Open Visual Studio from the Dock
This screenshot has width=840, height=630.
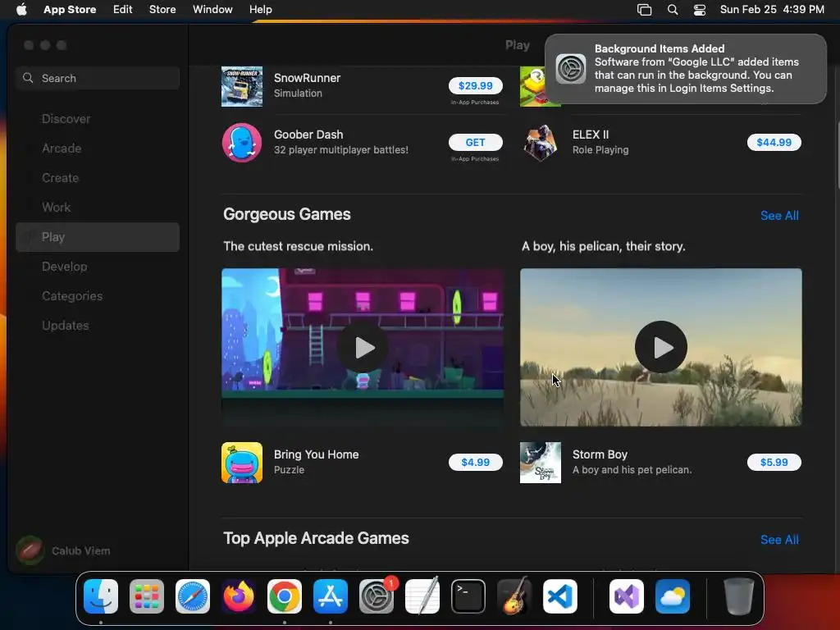627,596
